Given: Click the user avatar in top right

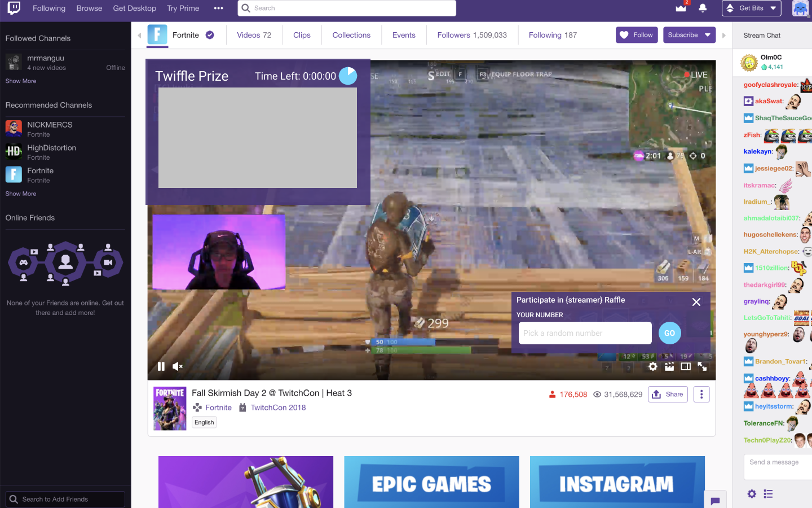Looking at the screenshot, I should tap(801, 8).
